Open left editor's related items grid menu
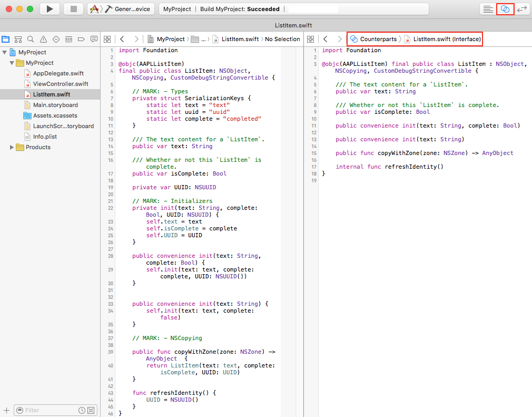Viewport: 532px width, 417px height. tap(107, 39)
